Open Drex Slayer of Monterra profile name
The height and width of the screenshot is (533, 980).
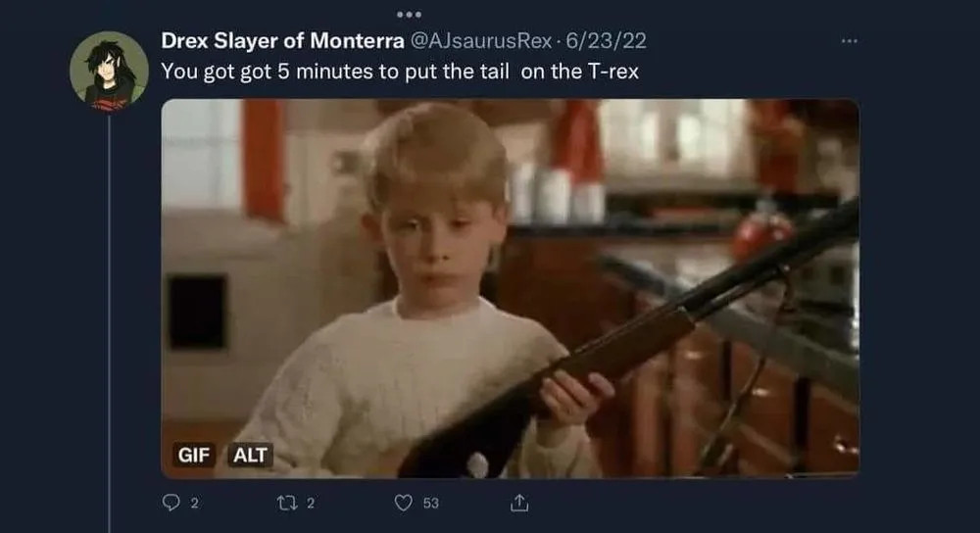pos(282,40)
